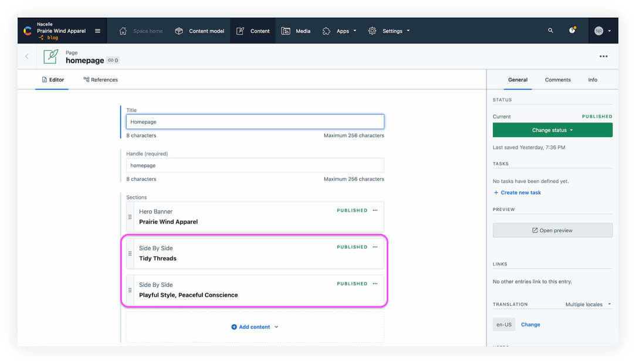636x364 pixels.
Task: Click into the Handle input field
Action: coord(255,165)
